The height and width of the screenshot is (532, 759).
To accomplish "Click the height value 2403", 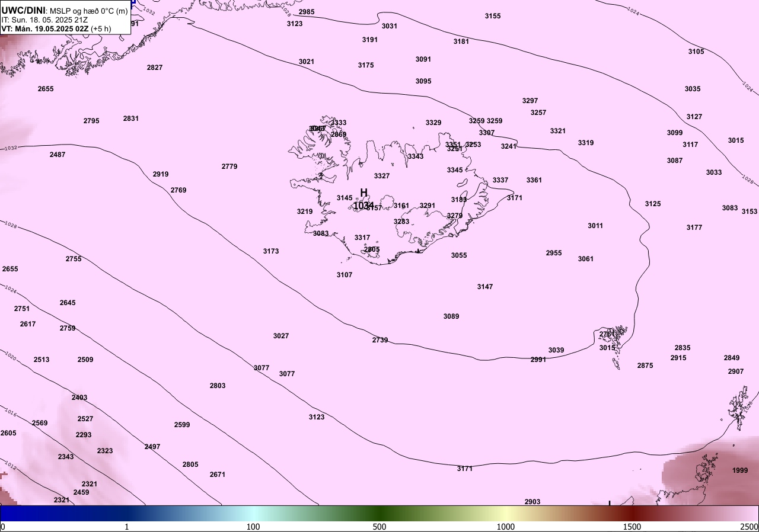I will (79, 398).
